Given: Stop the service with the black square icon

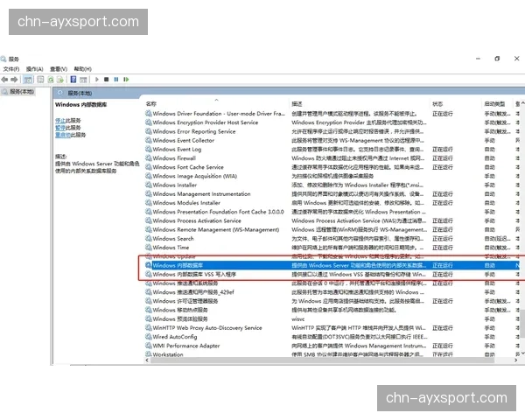Looking at the screenshot, I should coord(106,80).
